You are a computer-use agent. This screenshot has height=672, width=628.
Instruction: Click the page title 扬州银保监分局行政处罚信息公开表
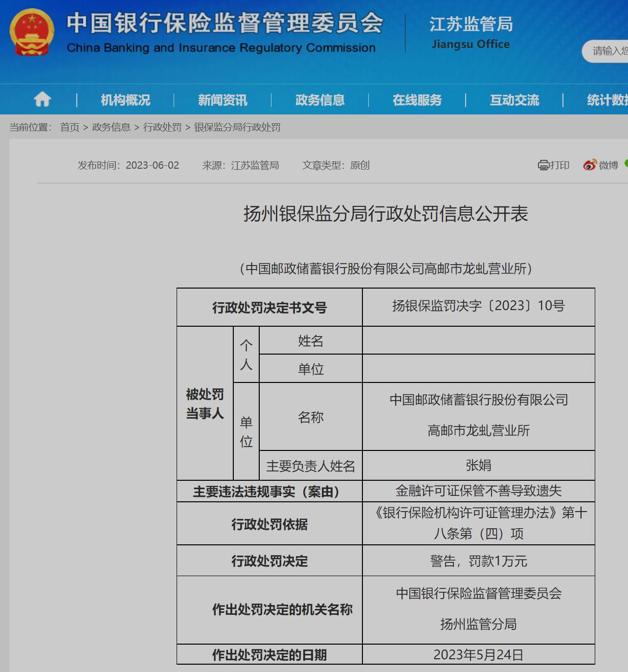click(386, 214)
